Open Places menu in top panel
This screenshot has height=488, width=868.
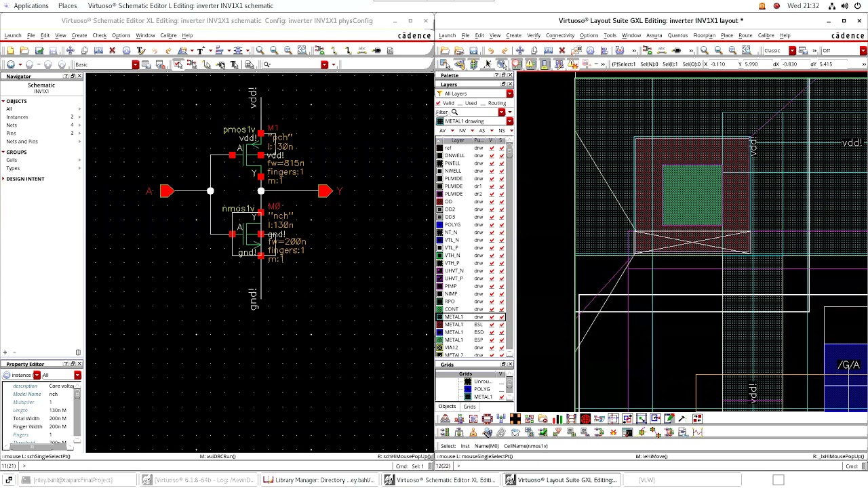pos(68,5)
